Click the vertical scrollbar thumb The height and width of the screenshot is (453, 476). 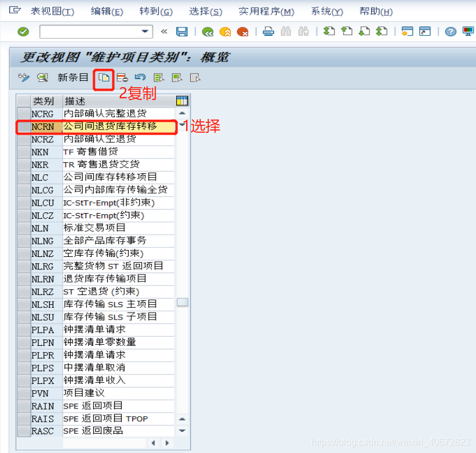pos(183,302)
